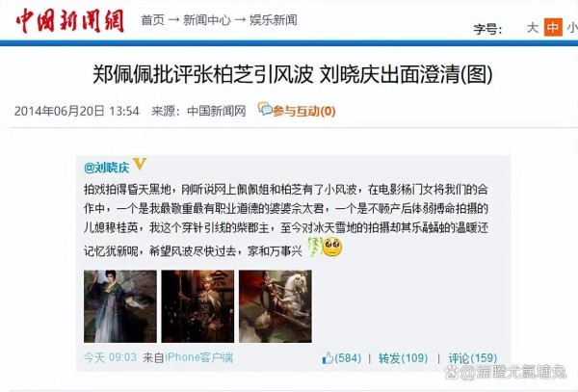
Task: Click the wide-eyed emoji in the post
Action: pyautogui.click(x=332, y=247)
